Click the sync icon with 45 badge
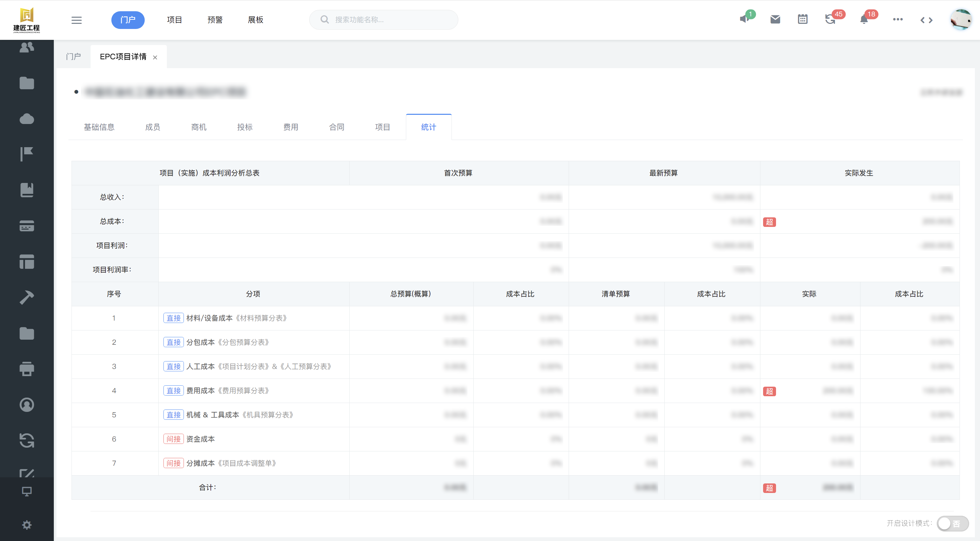 pos(830,19)
